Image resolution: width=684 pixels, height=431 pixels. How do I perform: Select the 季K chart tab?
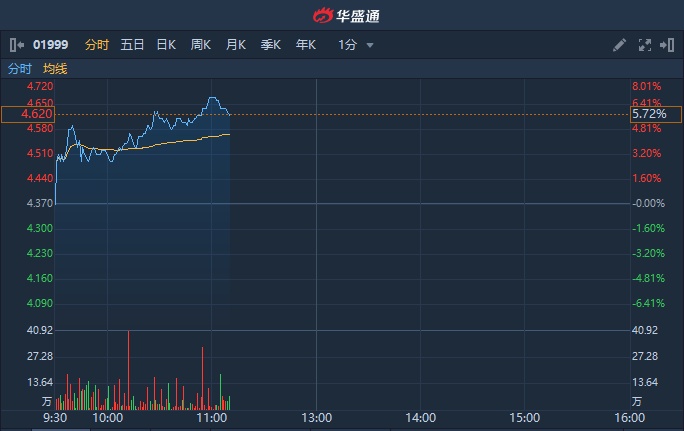tap(271, 45)
